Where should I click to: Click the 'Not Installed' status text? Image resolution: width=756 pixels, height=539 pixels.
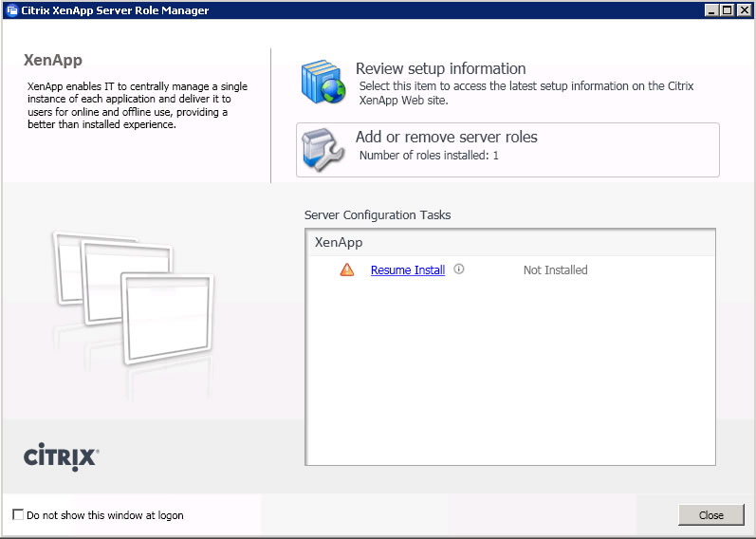pyautogui.click(x=555, y=270)
